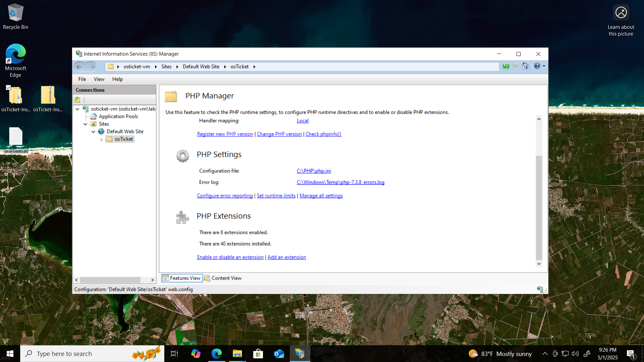Click Set runtime limits link

point(276,196)
